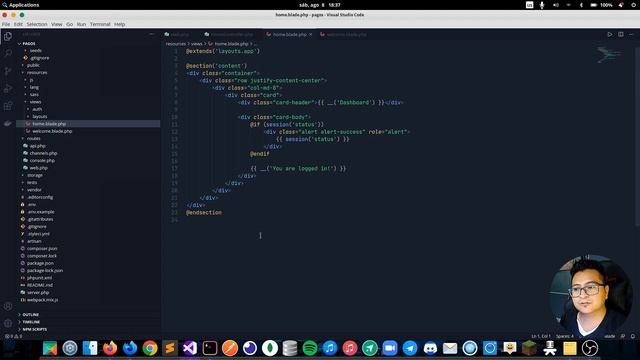Image resolution: width=640 pixels, height=360 pixels.
Task: Open the Edit menu
Action: coord(18,24)
